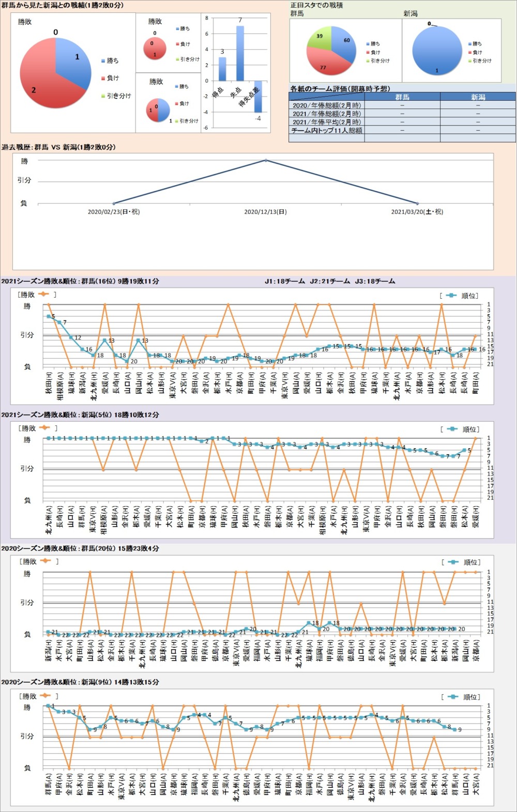This screenshot has width=517, height=812.
Task: Click the 新潟 column header in evaluation table
Action: point(478,97)
